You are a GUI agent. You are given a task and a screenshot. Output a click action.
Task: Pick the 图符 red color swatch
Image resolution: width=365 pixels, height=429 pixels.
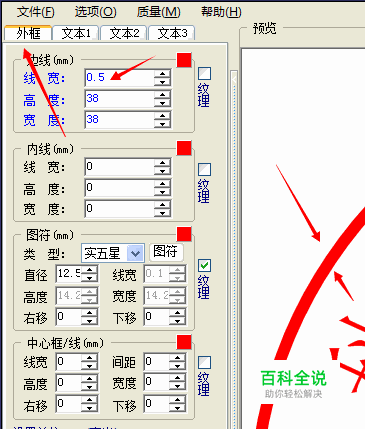(x=184, y=234)
